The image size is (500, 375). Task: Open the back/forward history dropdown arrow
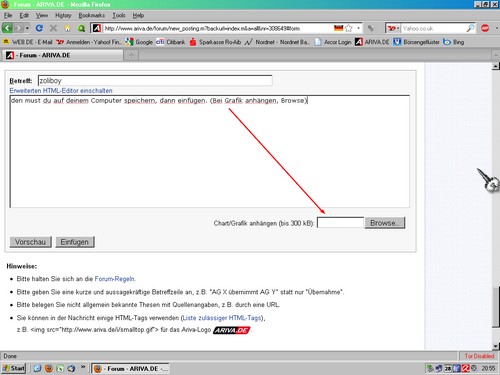(x=27, y=28)
